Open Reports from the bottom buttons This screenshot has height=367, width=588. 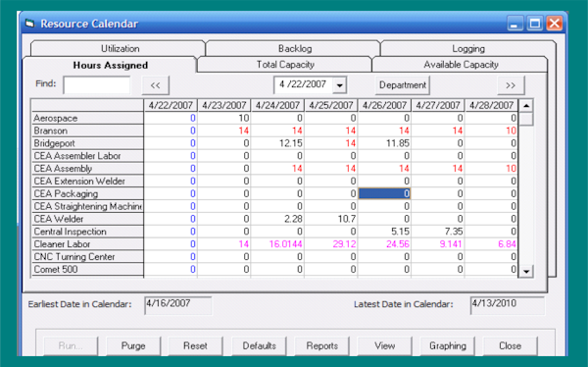(x=321, y=345)
